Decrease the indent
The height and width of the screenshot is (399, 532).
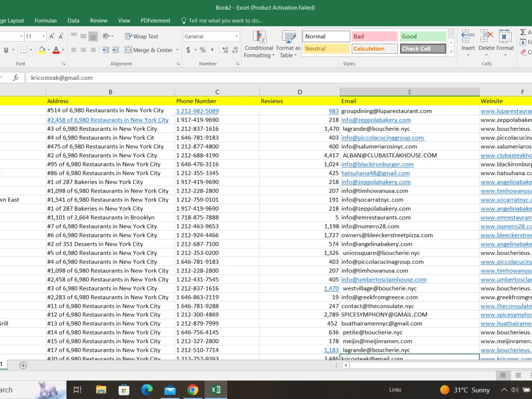tap(106, 50)
